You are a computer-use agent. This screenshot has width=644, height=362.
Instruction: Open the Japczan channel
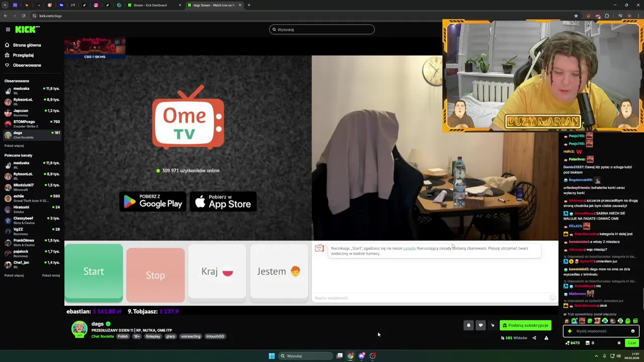tap(32, 113)
